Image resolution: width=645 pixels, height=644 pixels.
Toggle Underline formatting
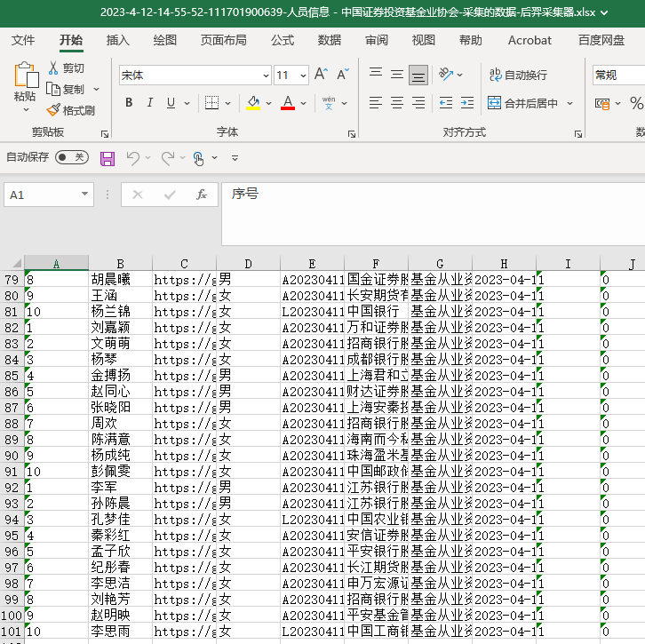tap(171, 103)
